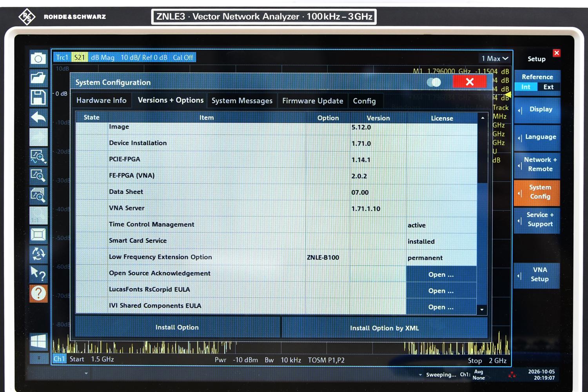The image size is (588, 392).
Task: Open a recall set via folder icon
Action: tap(38, 78)
